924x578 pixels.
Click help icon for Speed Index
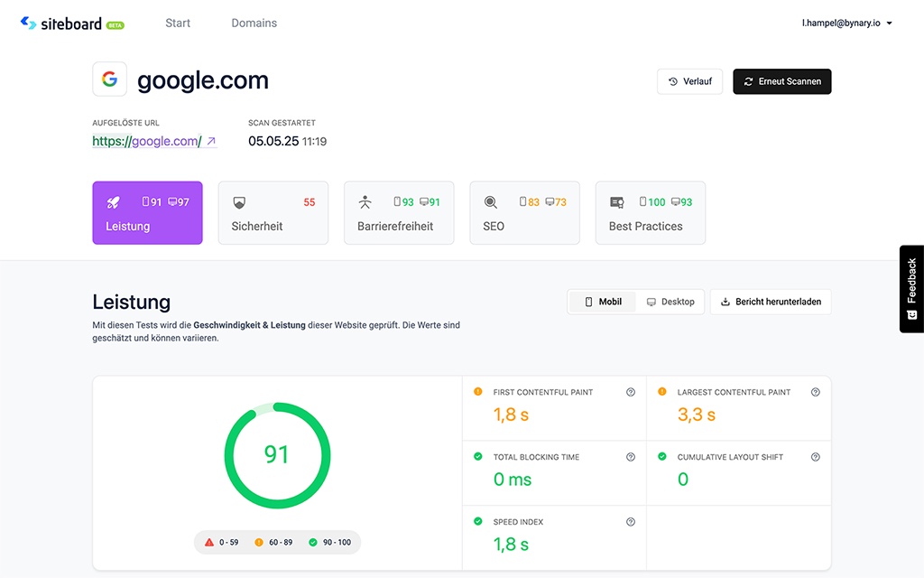(631, 522)
